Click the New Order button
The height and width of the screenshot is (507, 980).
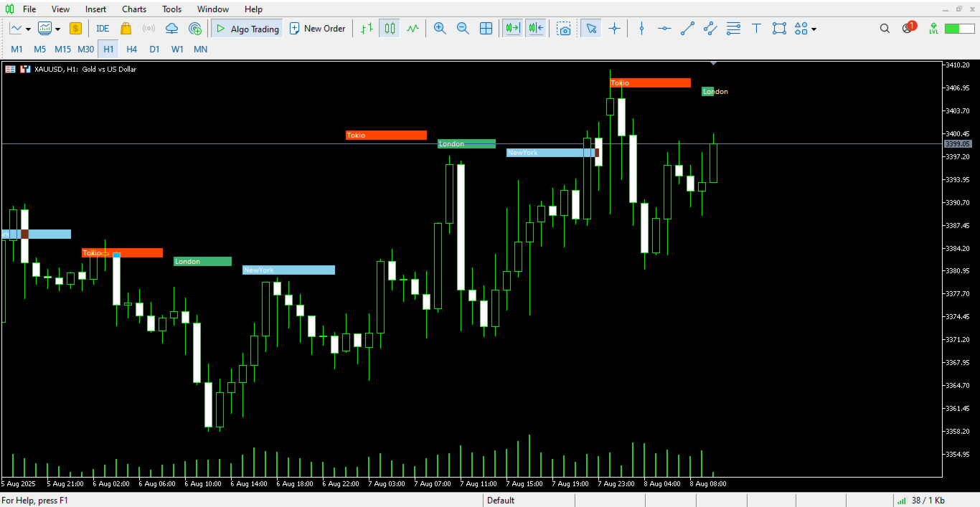pyautogui.click(x=317, y=29)
